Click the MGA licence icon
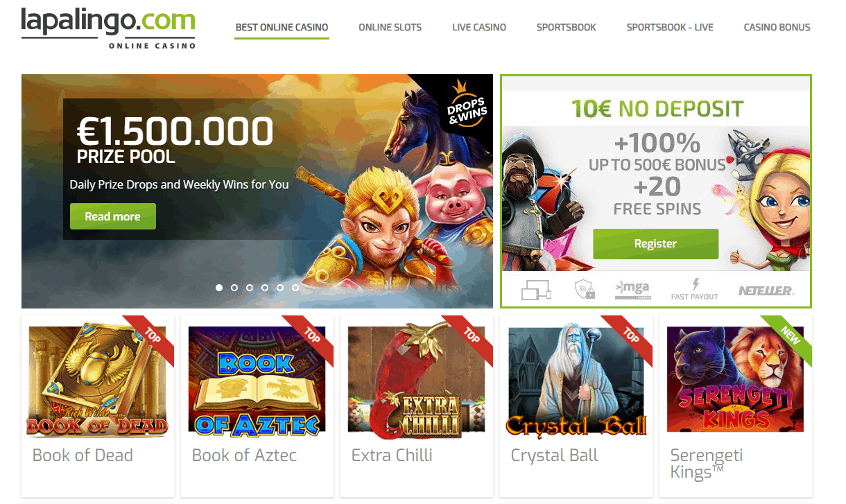The image size is (846, 504). (632, 290)
